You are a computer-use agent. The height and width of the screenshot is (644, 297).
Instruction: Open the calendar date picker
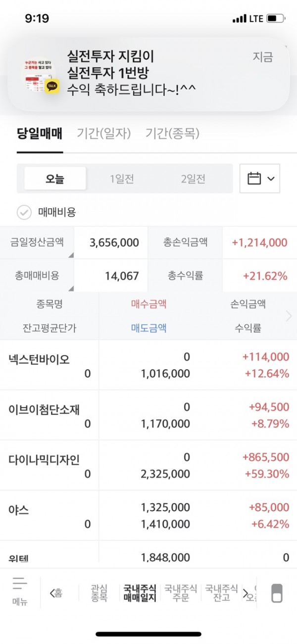pos(260,178)
